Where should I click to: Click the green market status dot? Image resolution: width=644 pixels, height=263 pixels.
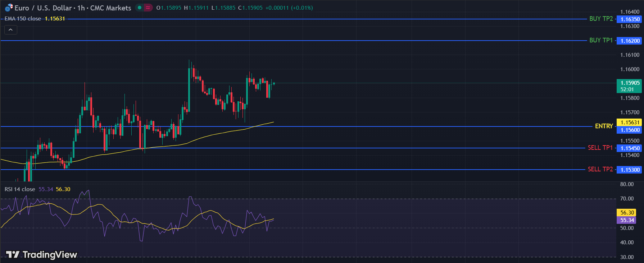click(x=140, y=8)
